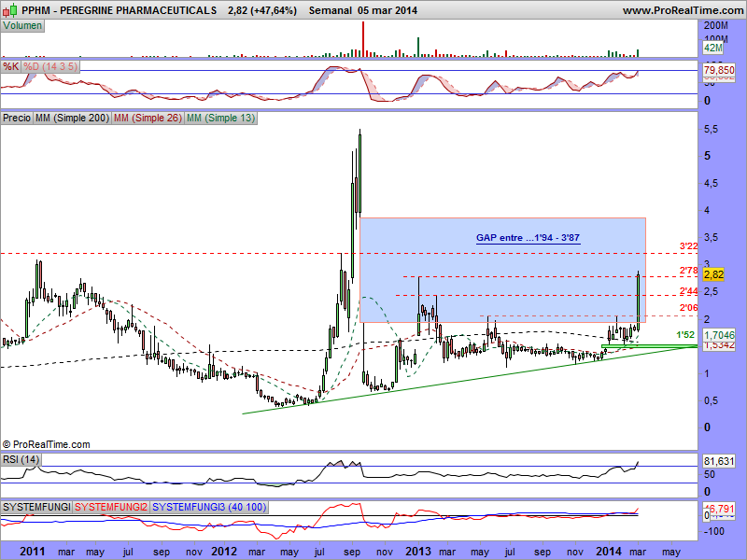747x560 pixels.
Task: Click the 3,5 price axis label
Action: [712, 238]
